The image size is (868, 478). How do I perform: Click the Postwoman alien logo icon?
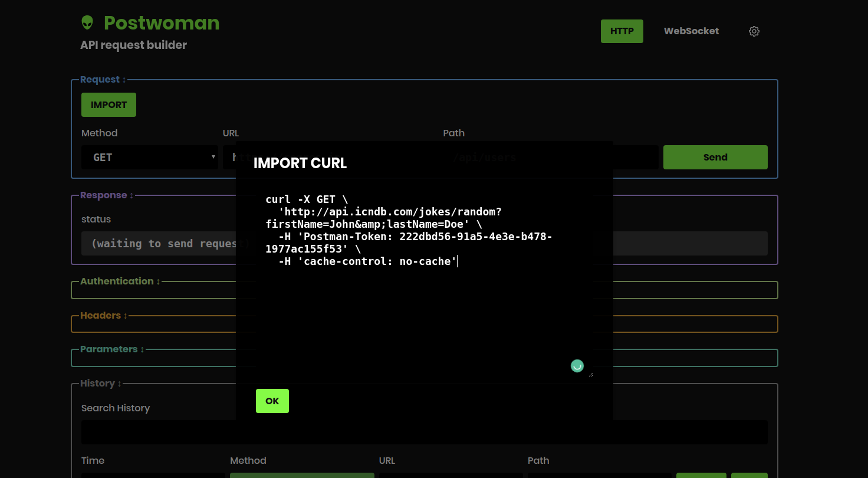click(87, 23)
